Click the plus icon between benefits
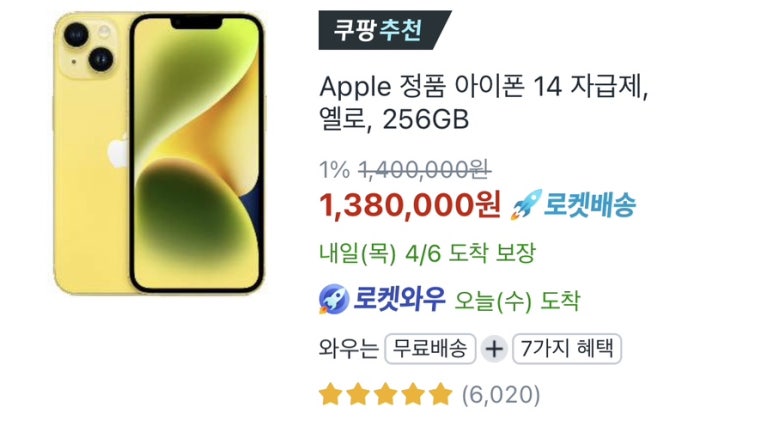773x438 pixels. coord(494,349)
